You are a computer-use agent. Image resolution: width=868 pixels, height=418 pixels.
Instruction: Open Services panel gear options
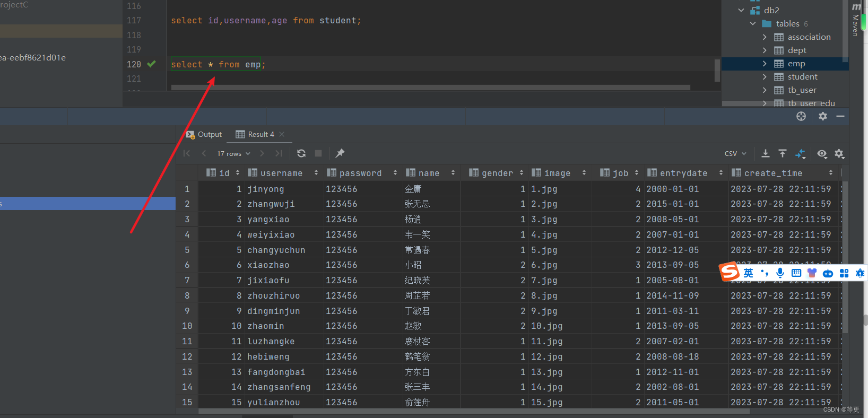point(823,116)
